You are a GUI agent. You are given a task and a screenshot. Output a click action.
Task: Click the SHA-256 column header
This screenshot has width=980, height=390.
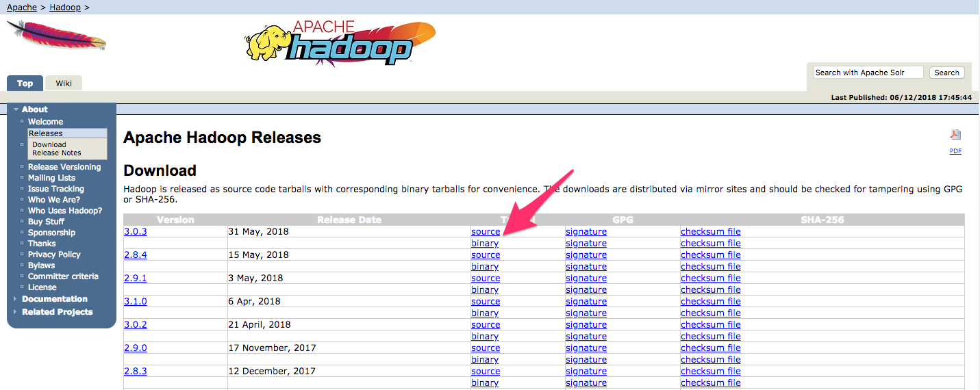pos(822,220)
